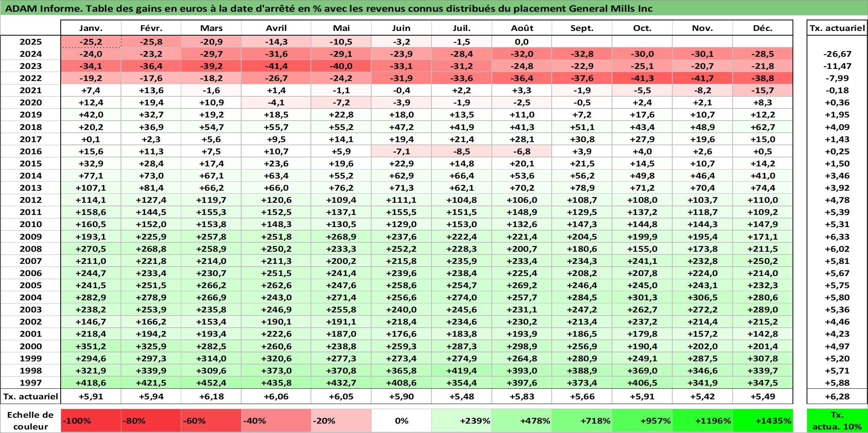The height and width of the screenshot is (433, 868).
Task: Click the +306,5 cell for November 2004
Action: pyautogui.click(x=702, y=298)
